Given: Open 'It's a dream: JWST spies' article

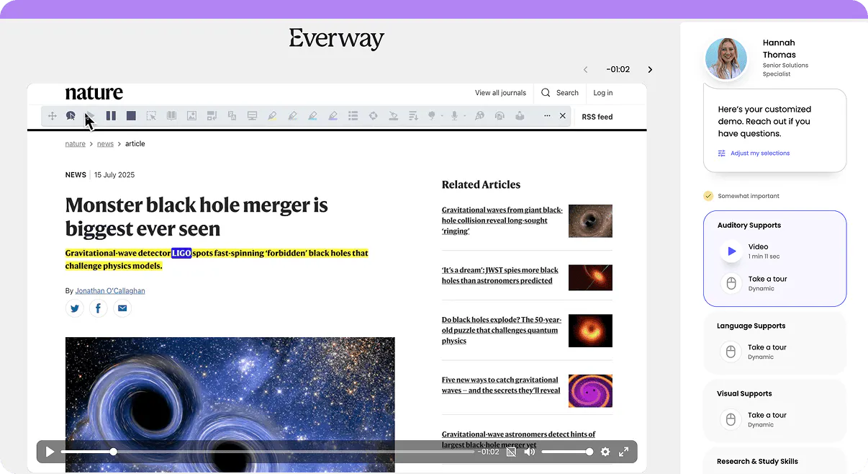Looking at the screenshot, I should click(500, 275).
